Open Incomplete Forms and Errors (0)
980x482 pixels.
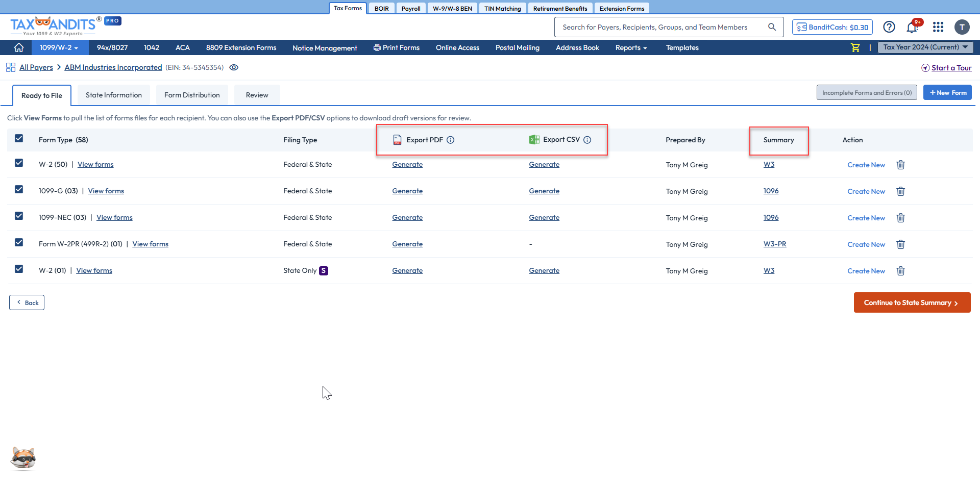coord(867,92)
